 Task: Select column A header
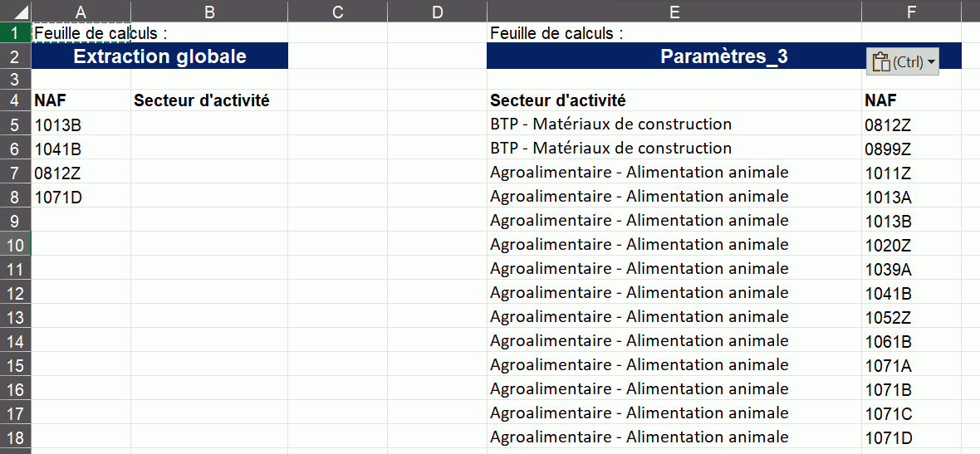(x=81, y=12)
